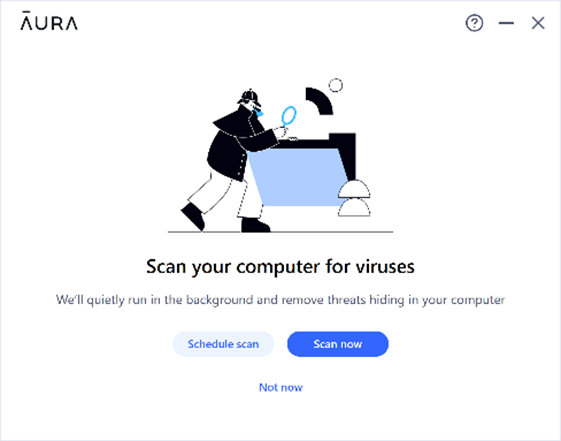Close the Aura antivirus window
Viewport: 561px width, 441px height.
tap(538, 23)
